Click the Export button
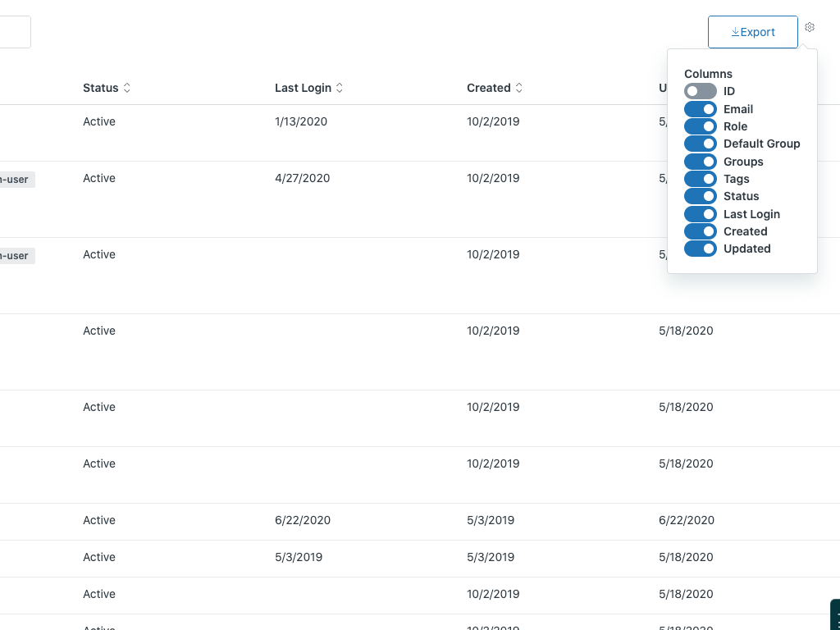 click(x=752, y=32)
